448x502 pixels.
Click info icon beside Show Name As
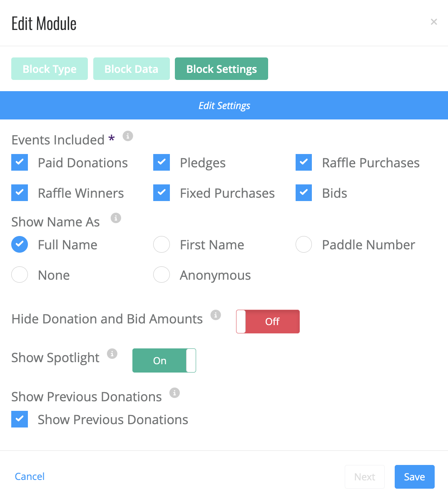click(116, 218)
